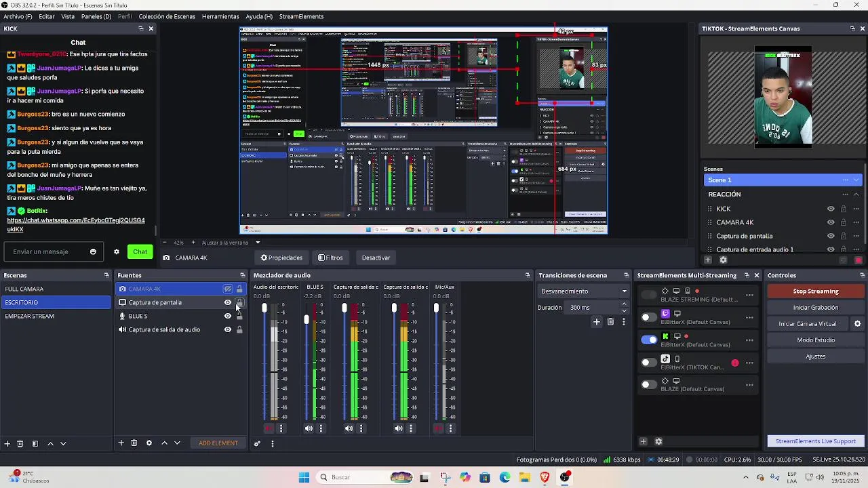Open the StreamElements menu
Viewport: 868px width, 488px height.
301,16
